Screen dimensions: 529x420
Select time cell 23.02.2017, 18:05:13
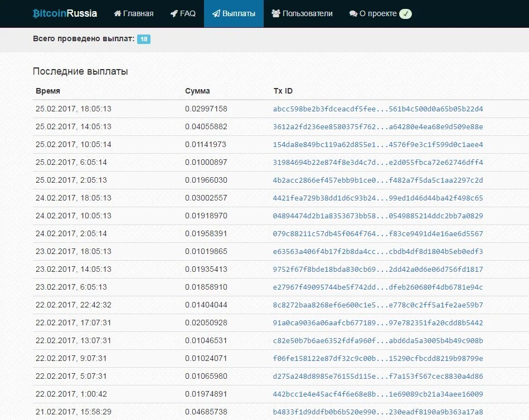(73, 251)
